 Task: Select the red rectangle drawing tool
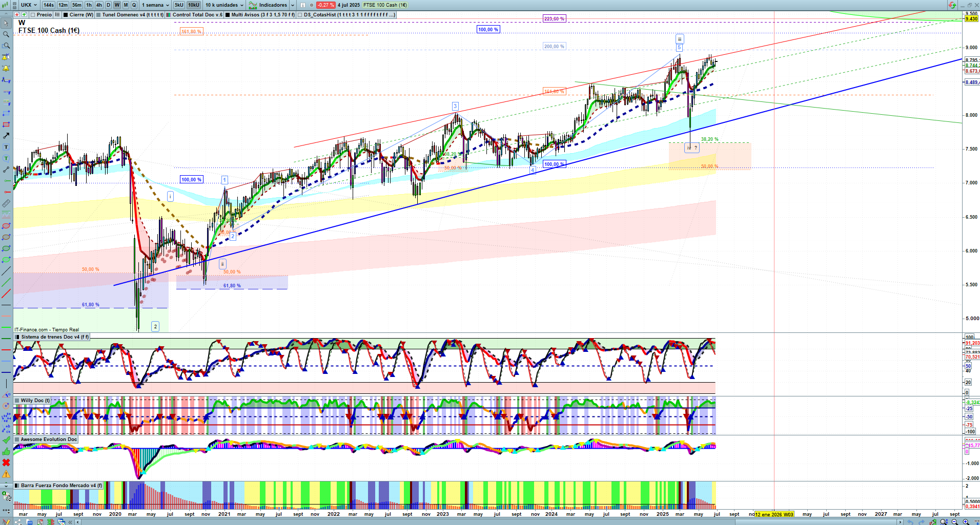pos(6,124)
